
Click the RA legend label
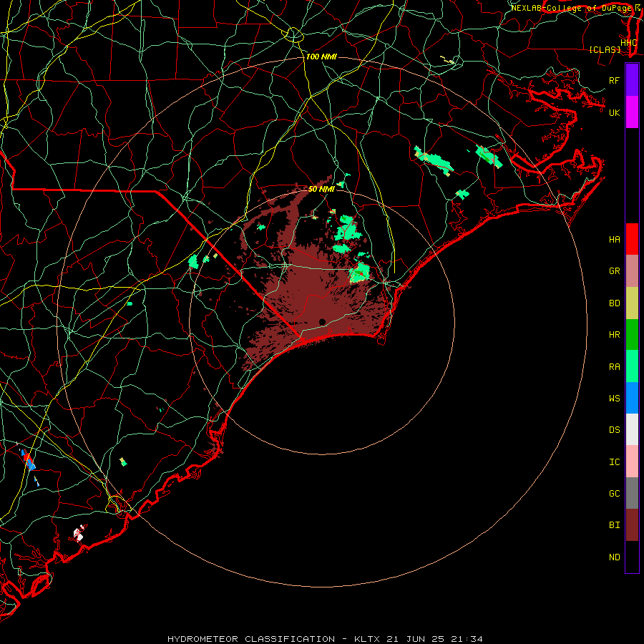point(614,367)
